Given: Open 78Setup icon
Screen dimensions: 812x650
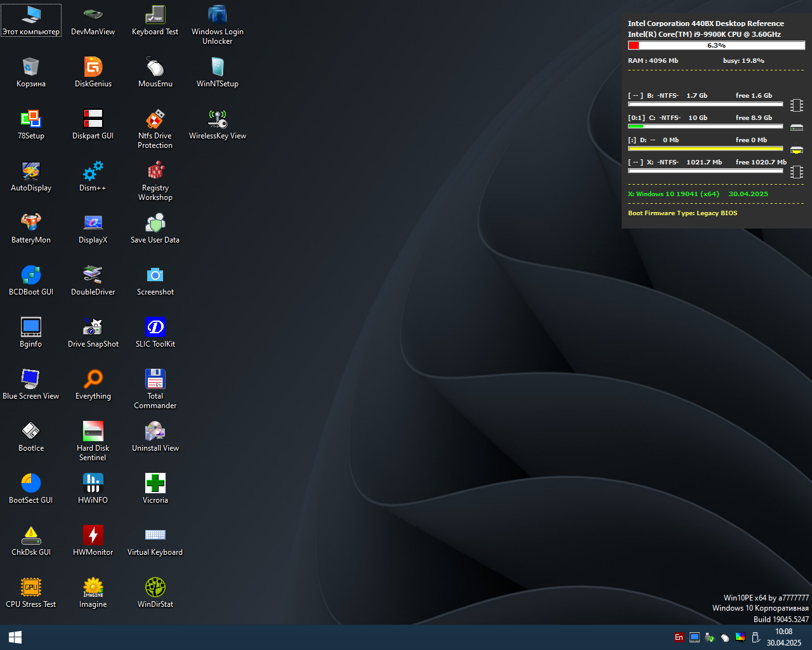Looking at the screenshot, I should 30,124.
